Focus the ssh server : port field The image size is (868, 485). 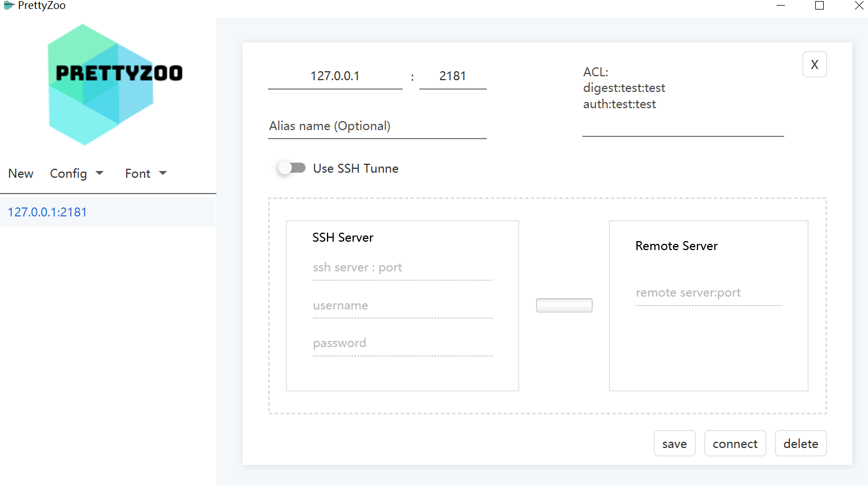click(x=402, y=267)
